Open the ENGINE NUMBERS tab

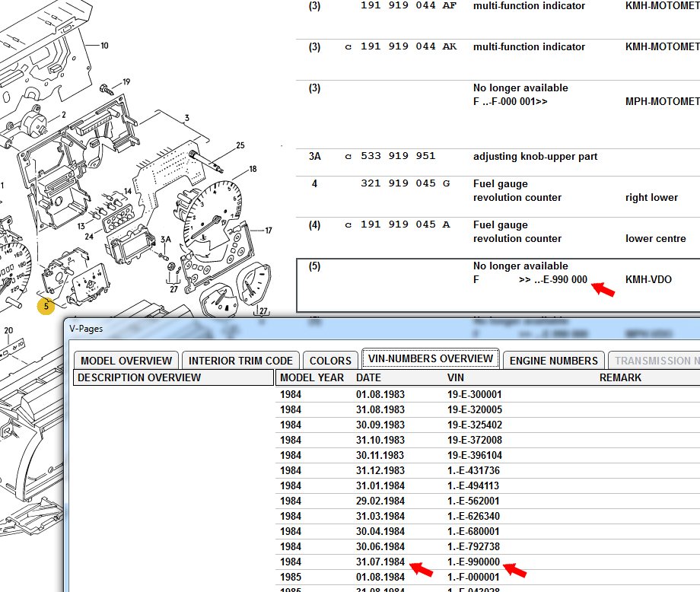pos(554,360)
